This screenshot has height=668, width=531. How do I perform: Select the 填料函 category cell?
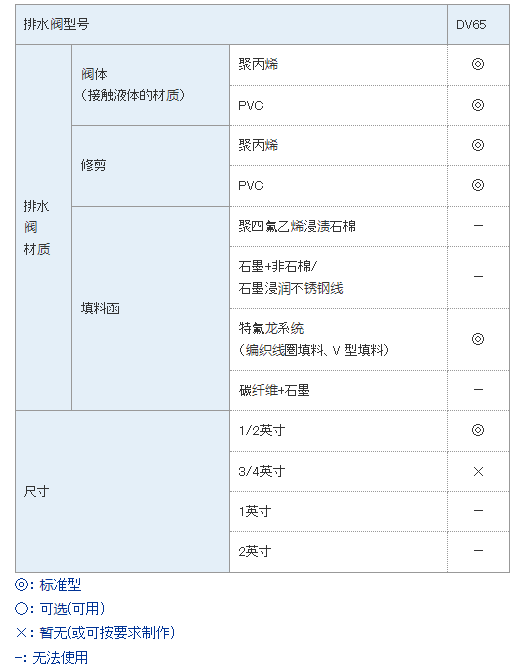(150, 308)
